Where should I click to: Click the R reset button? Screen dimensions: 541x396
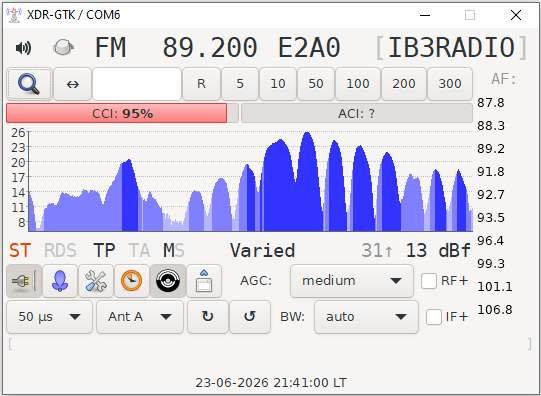201,84
